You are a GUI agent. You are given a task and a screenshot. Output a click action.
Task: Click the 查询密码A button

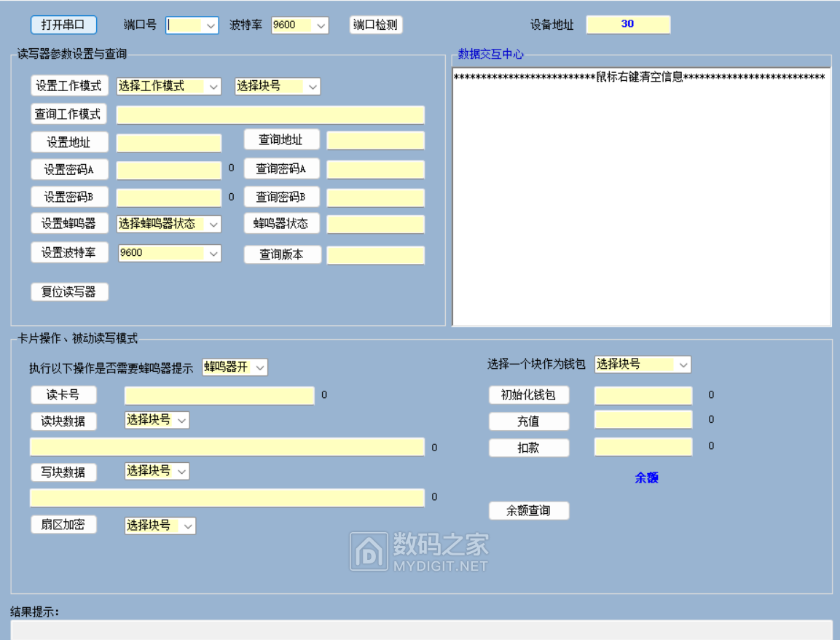click(282, 168)
